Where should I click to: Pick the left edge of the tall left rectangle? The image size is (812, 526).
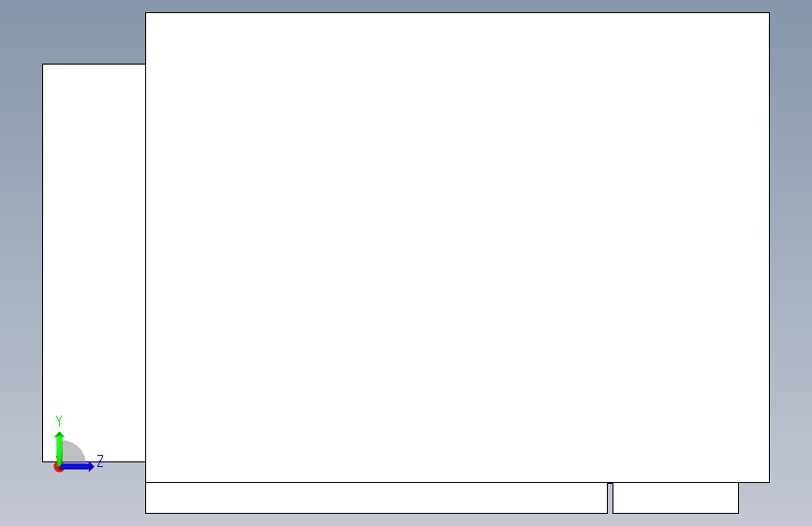pyautogui.click(x=42, y=263)
